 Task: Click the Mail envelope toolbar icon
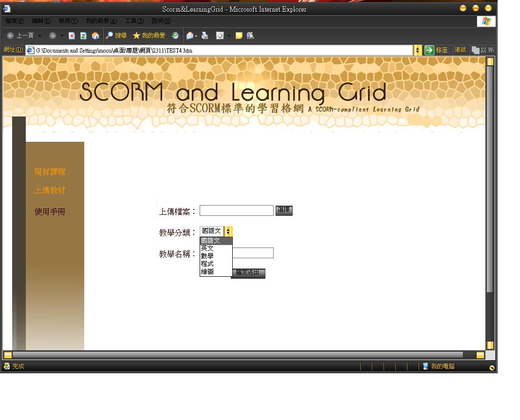pyautogui.click(x=190, y=36)
